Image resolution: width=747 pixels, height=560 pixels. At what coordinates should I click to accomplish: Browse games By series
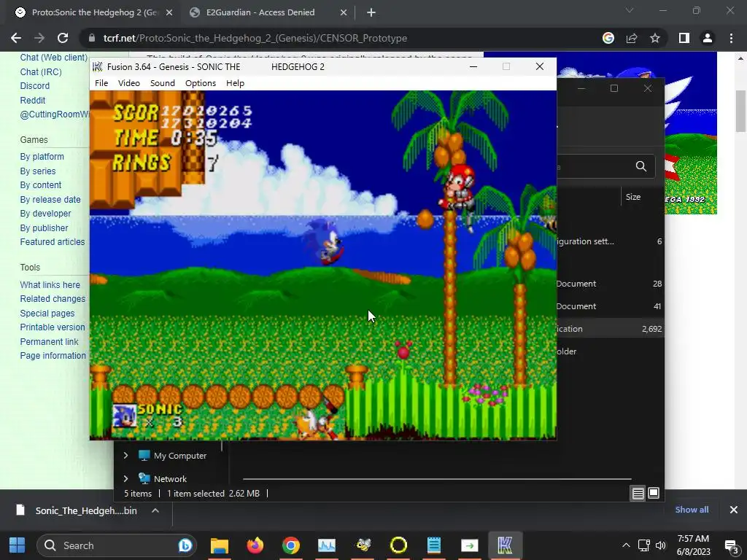[38, 171]
